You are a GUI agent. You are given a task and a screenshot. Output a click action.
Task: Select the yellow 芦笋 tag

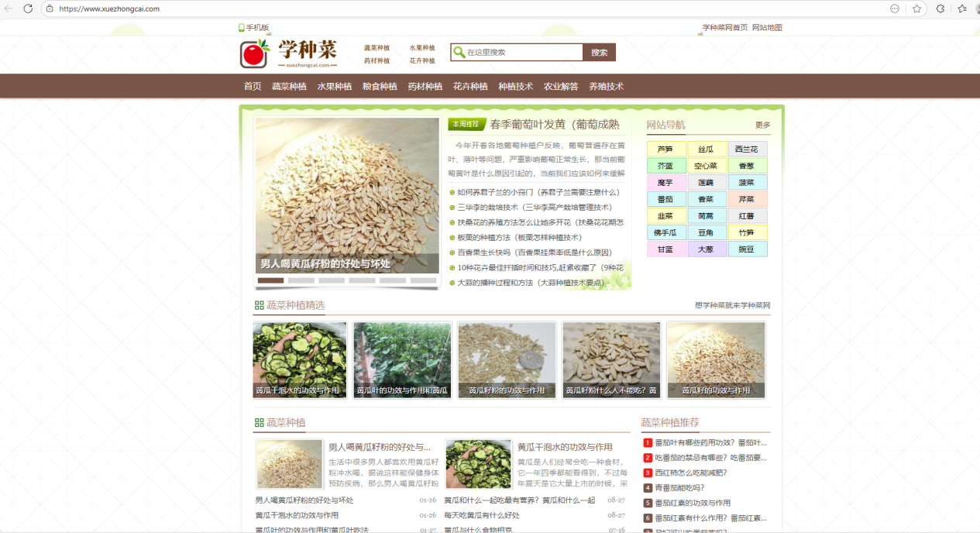[665, 149]
